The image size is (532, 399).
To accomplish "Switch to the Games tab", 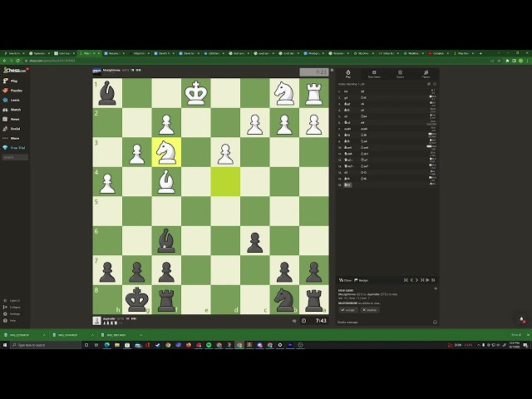I will [x=401, y=74].
